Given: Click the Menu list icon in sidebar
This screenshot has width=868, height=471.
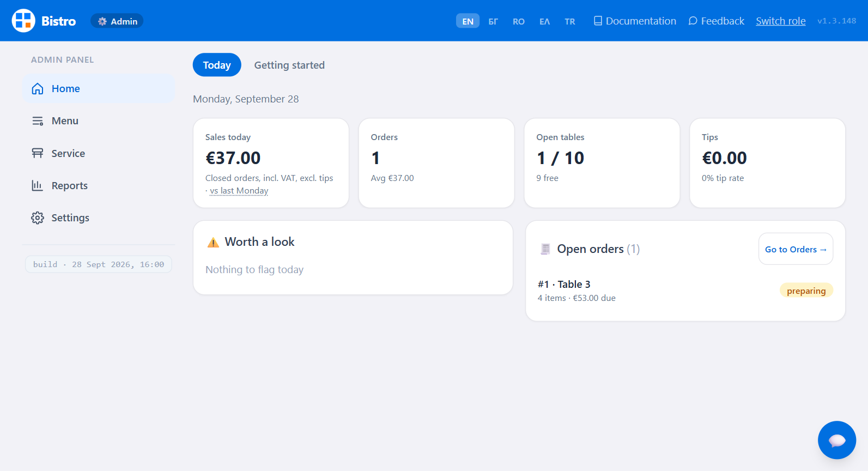Looking at the screenshot, I should click(x=38, y=121).
